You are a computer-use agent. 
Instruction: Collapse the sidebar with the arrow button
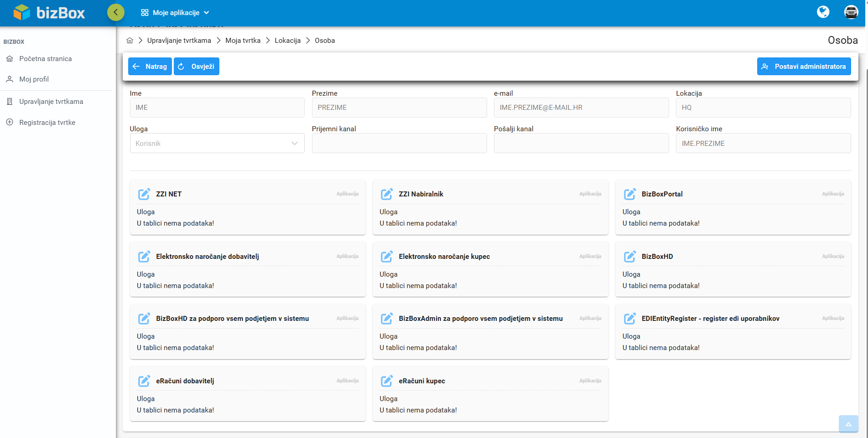(x=116, y=12)
